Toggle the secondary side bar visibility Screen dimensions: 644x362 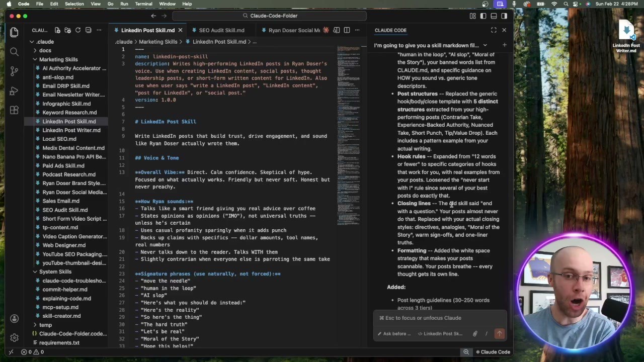click(504, 16)
